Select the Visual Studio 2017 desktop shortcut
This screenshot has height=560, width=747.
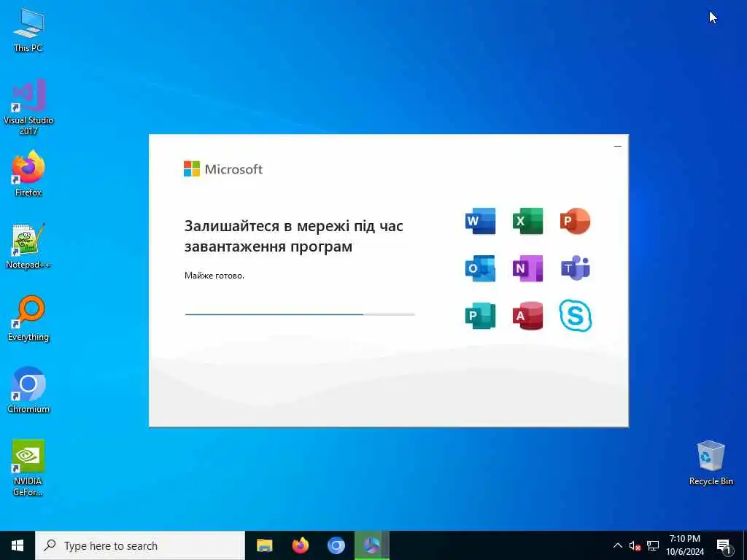pyautogui.click(x=28, y=107)
